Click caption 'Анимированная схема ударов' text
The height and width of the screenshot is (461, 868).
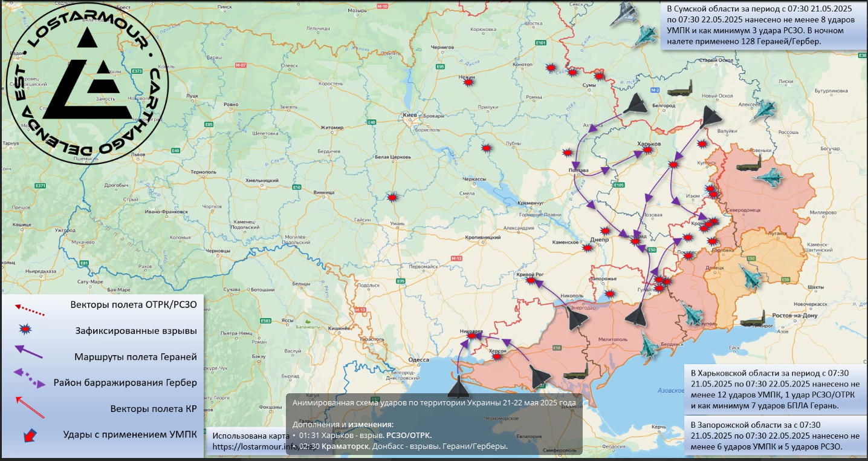click(434, 402)
